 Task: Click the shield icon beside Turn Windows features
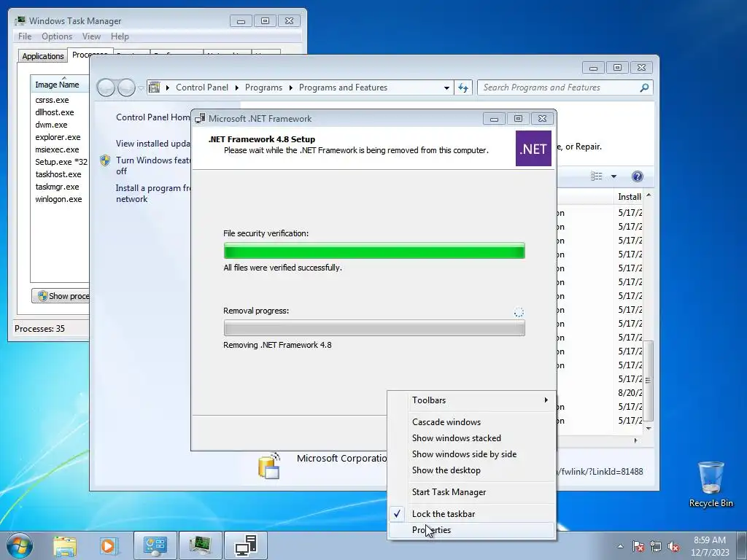[105, 160]
